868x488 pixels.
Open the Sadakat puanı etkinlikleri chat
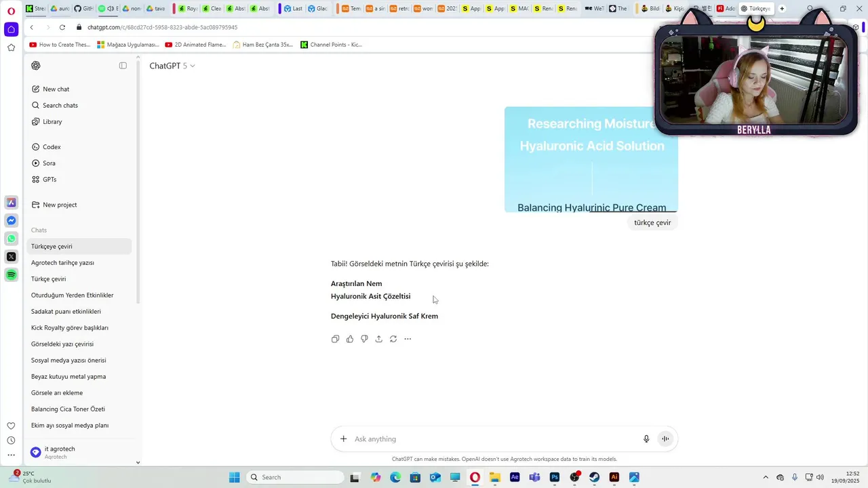click(79, 312)
